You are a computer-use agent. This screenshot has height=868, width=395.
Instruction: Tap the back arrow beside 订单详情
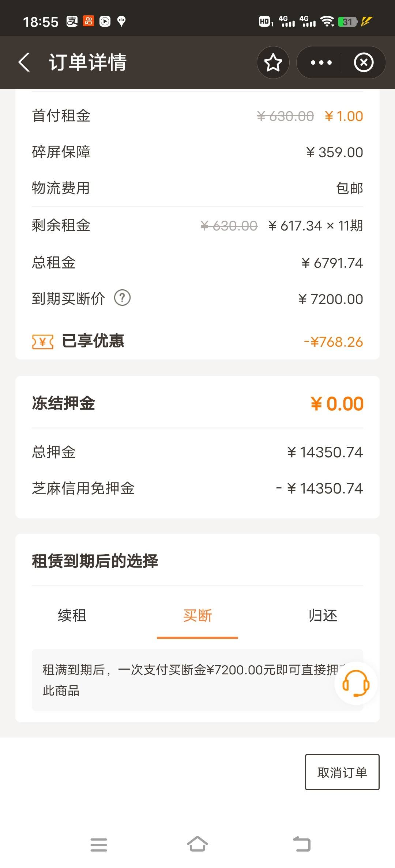(x=24, y=62)
